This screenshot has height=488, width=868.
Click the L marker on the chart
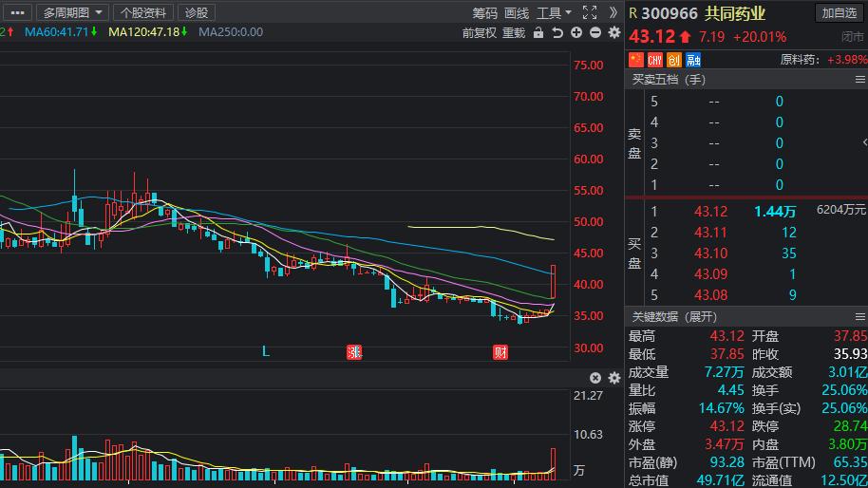click(x=266, y=351)
